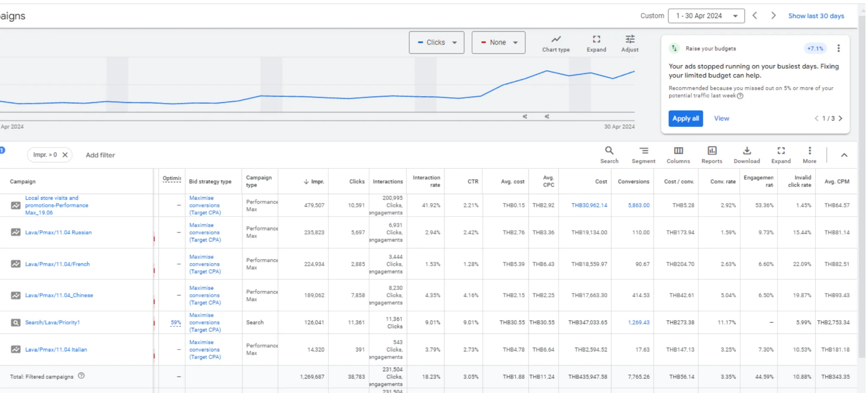Sort by the Conversions column header
Screen dimensions: 868x393
click(x=633, y=181)
